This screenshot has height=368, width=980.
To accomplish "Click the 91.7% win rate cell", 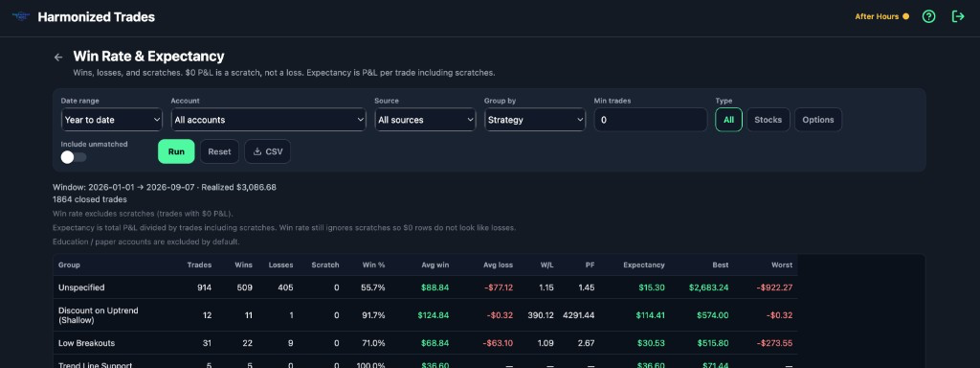I will (373, 314).
